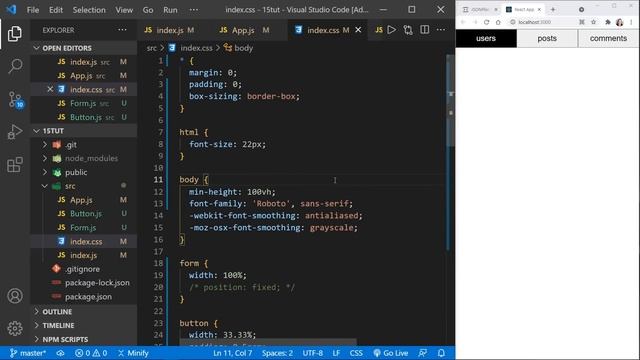Click Minify in the status bar
640x360 pixels.
(x=133, y=353)
